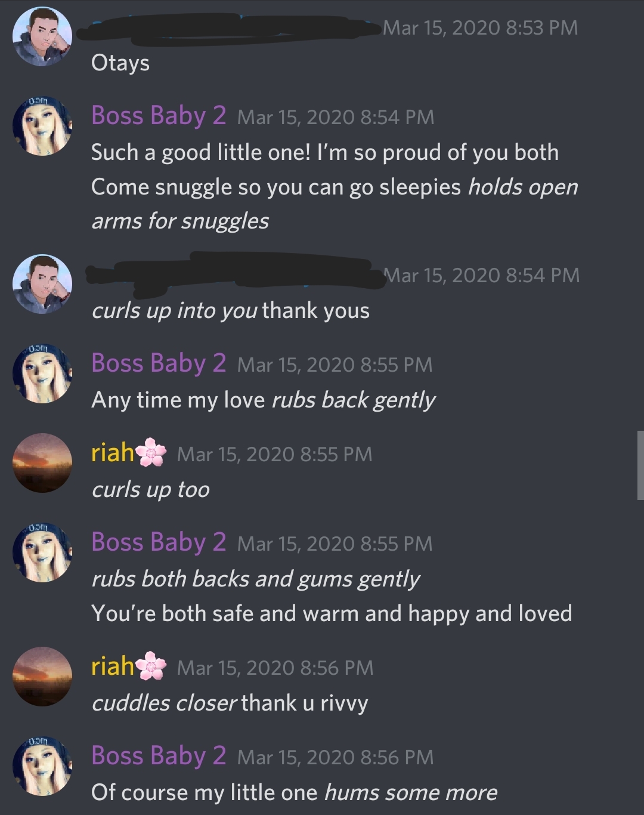Open avatar next to 'curls up into you'
This screenshot has width=644, height=815.
42,284
